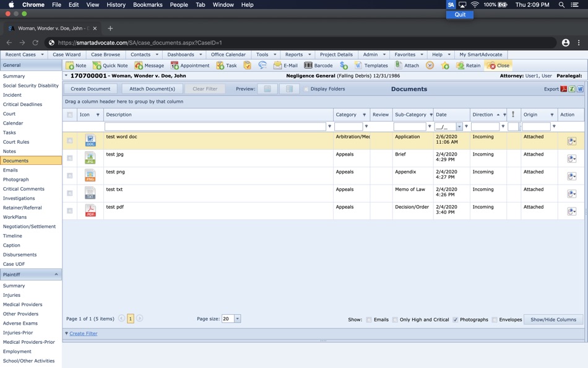This screenshot has height=368, width=588.
Task: Click the Barcode toolbar icon
Action: [308, 65]
